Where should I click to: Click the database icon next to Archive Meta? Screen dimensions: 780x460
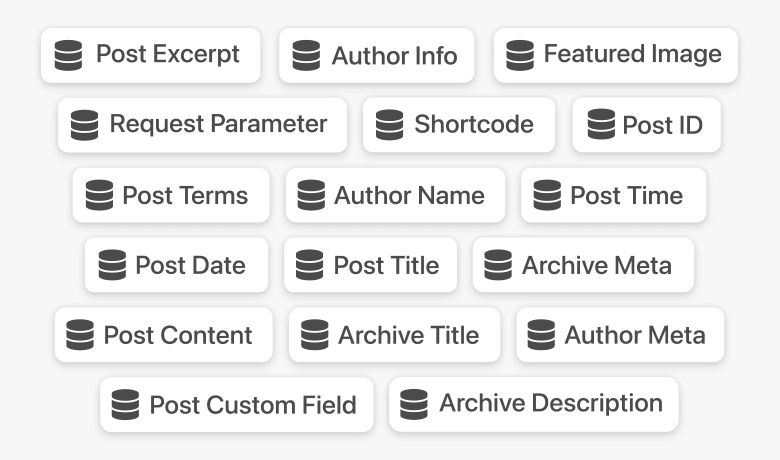pyautogui.click(x=498, y=265)
